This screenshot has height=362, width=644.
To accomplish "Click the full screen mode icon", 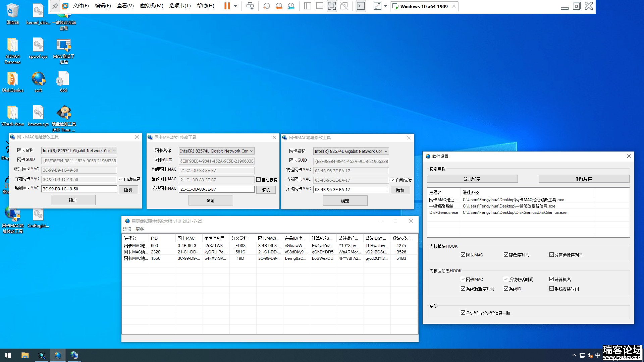I will point(332,6).
